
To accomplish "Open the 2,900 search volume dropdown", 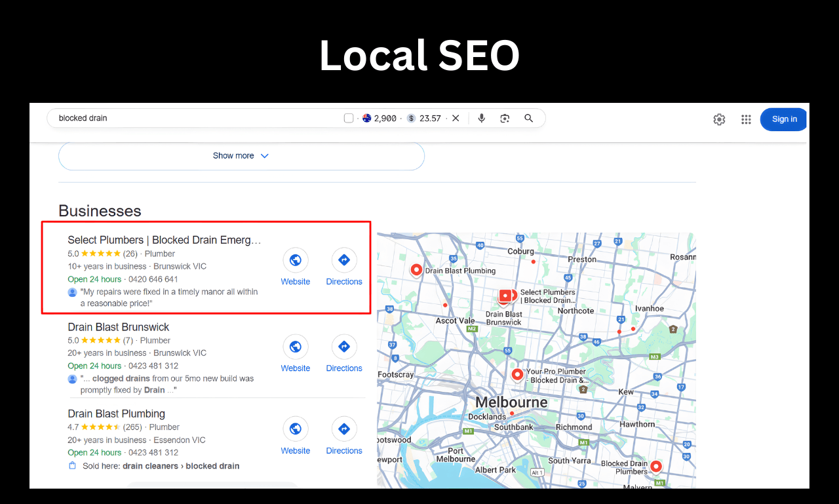I will [381, 118].
